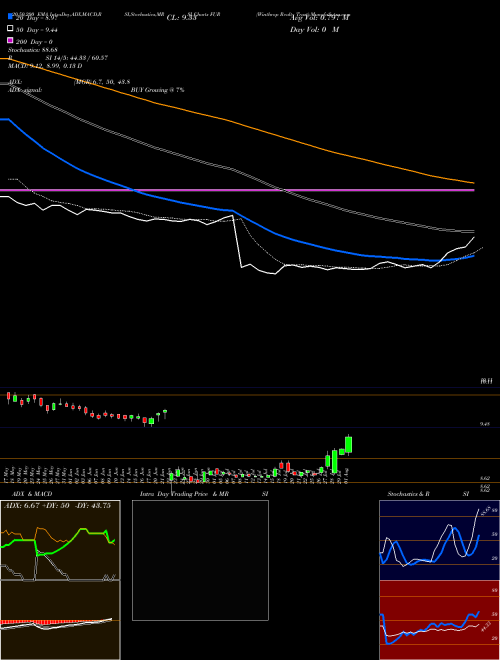
Task: Open the empty Intra Day Trading Price panel
Action: click(x=200, y=560)
